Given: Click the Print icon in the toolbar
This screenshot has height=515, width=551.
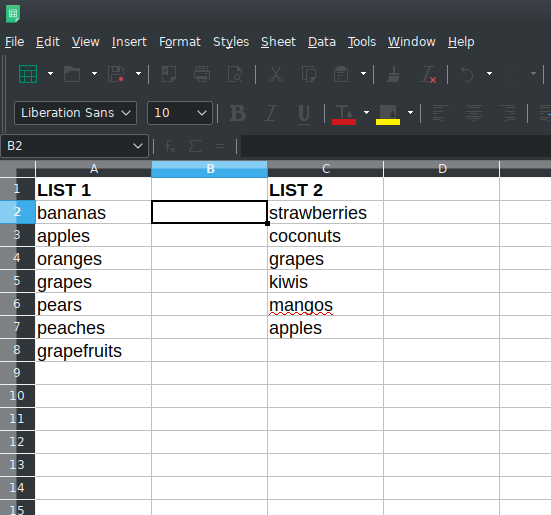Looking at the screenshot, I should (202, 74).
